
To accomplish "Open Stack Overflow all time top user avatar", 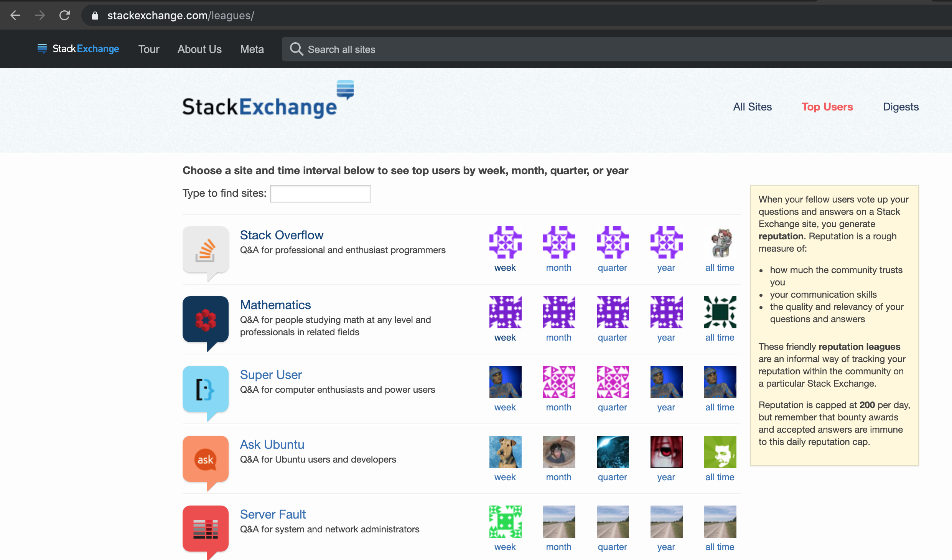I will [720, 242].
